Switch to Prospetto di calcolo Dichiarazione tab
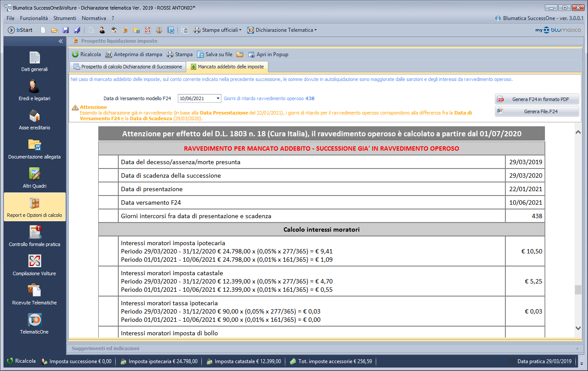Screen dimensions: 588x371 (x=127, y=67)
